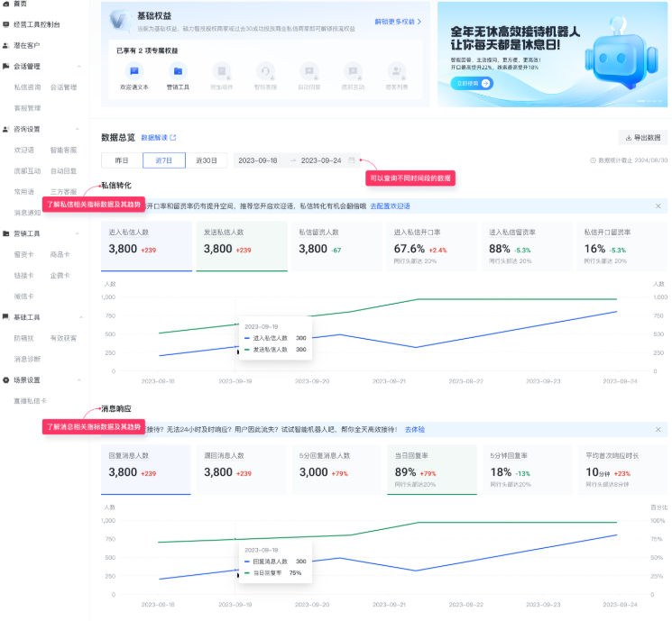Viewport: 672px width, 621px height.
Task: Select the 进入私信人数 metric card
Action: [x=146, y=246]
